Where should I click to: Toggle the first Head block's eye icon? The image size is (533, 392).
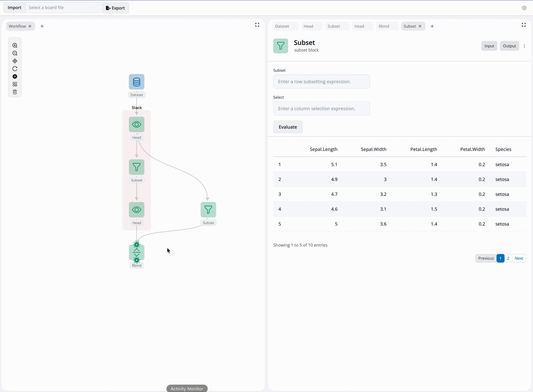point(136,124)
